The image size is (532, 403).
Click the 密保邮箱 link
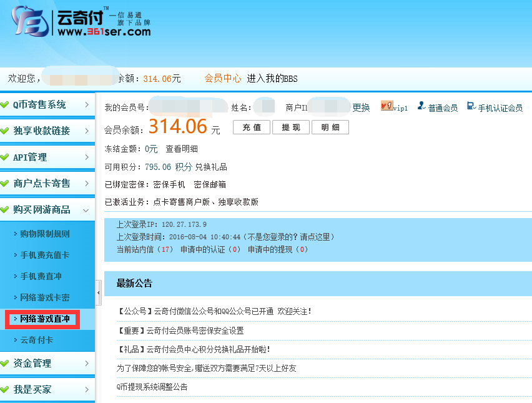pos(210,185)
